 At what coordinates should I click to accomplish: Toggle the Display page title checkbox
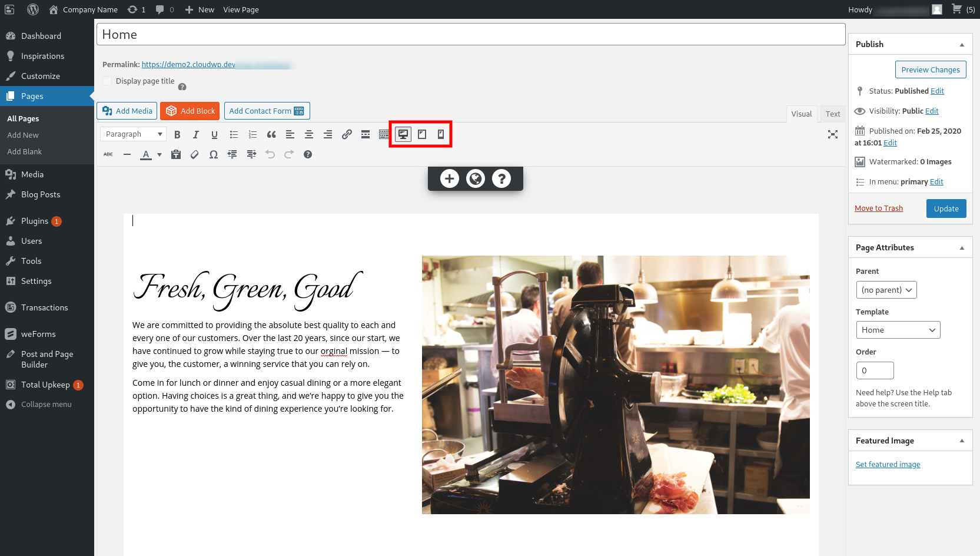pos(107,81)
